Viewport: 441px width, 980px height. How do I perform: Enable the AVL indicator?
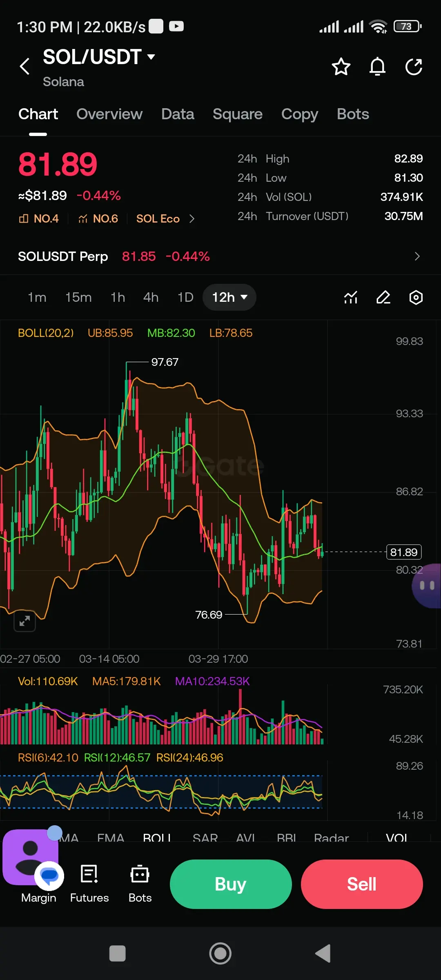pyautogui.click(x=245, y=837)
